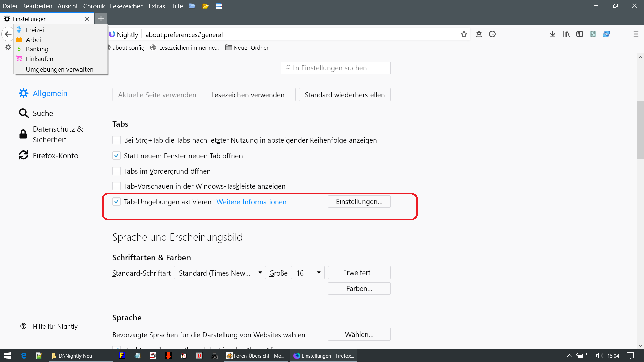644x362 pixels.
Task: Click the History clock icon
Action: click(x=492, y=34)
